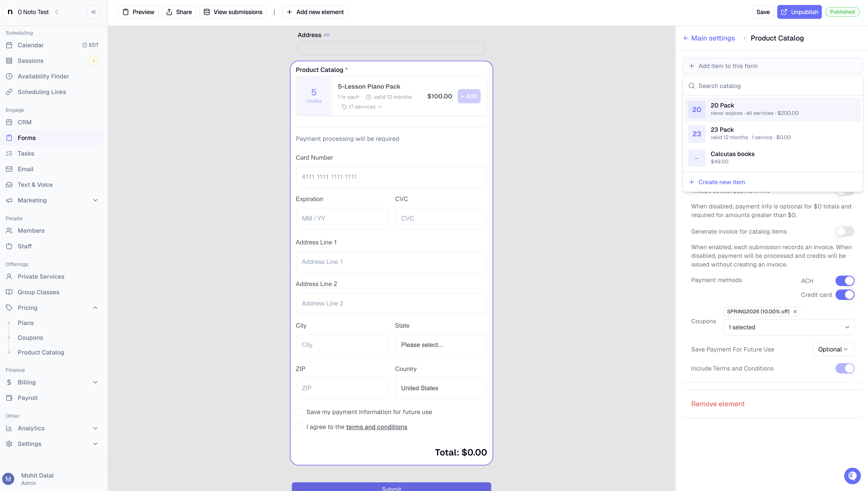Click Add item to this form
Screen dimensions: 868x491
tap(773, 66)
